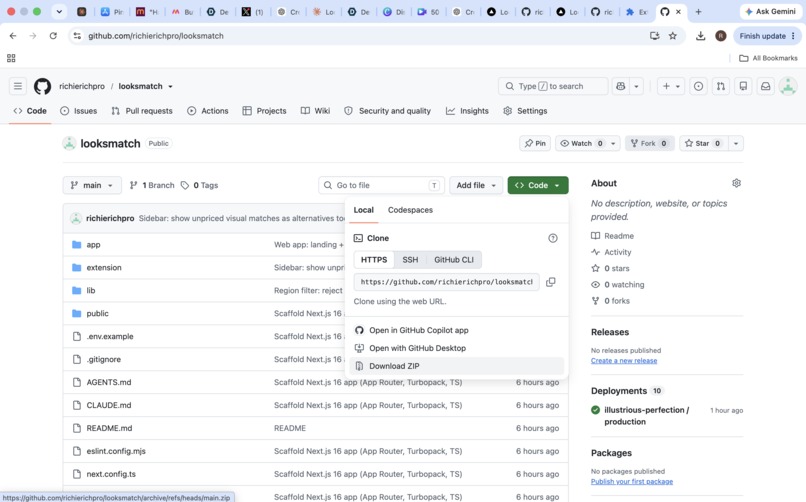806x502 pixels.
Task: Open pull requests icon in header
Action: coord(721,86)
